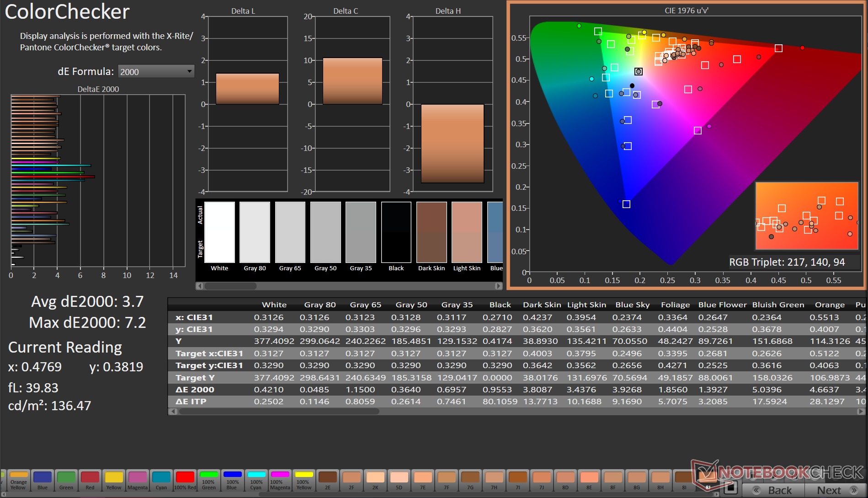Select the 8D skin tone patch
868x498 pixels.
pos(565,481)
